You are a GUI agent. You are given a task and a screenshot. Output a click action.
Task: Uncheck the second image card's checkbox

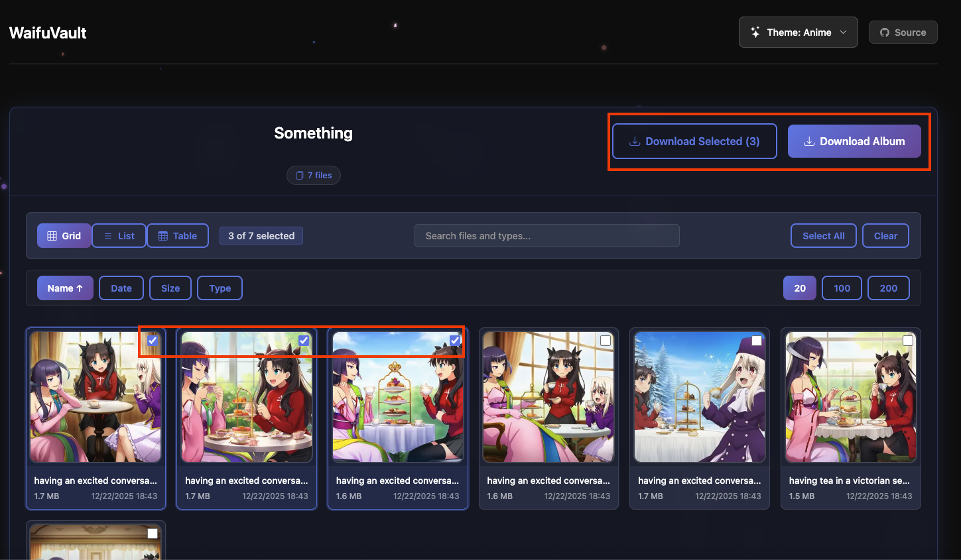tap(304, 341)
